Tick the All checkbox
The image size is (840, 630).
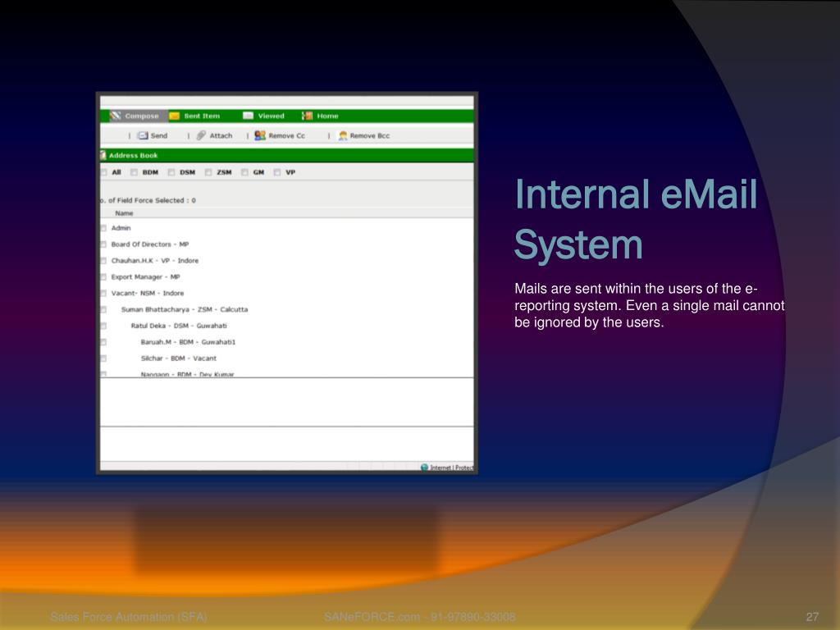(103, 172)
